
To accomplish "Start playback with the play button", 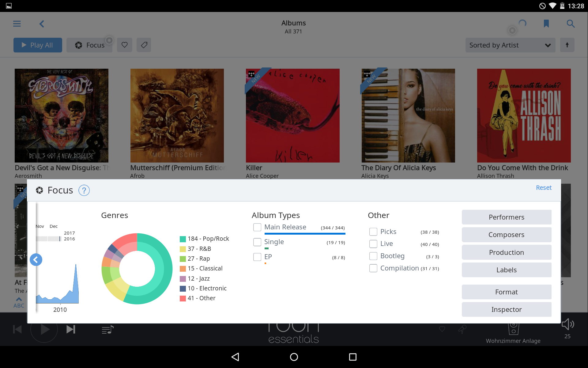I will [x=44, y=329].
